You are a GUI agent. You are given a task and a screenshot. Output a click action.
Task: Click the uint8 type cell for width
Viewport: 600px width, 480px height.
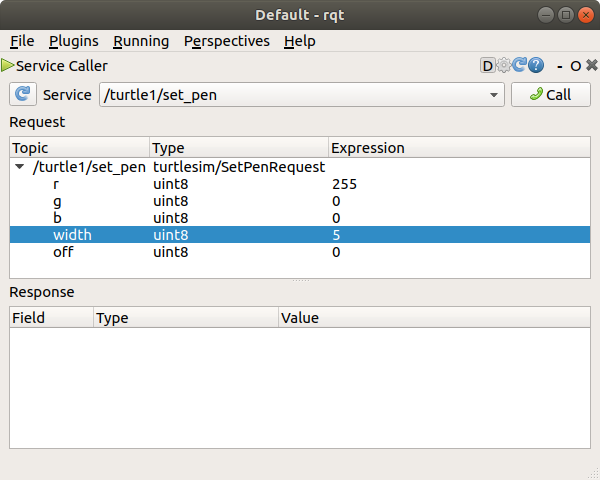click(x=171, y=235)
